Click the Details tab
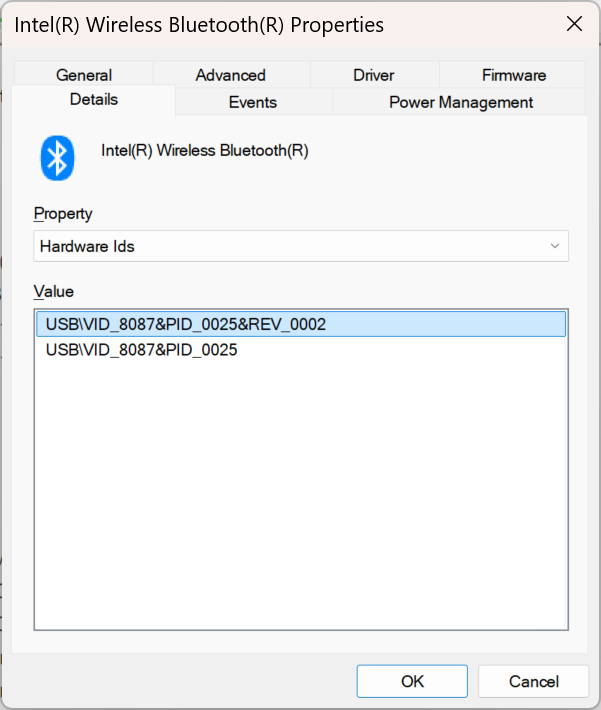This screenshot has width=601, height=710. (94, 100)
